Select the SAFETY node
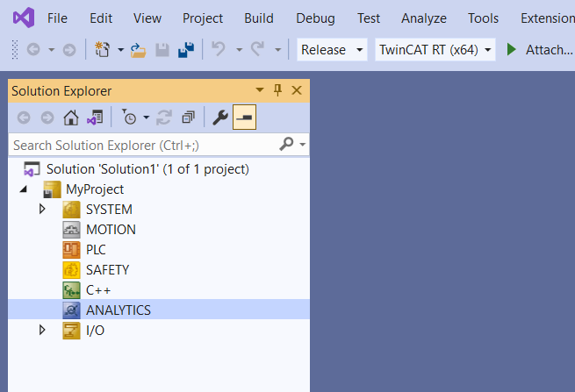575x392 pixels. pos(107,269)
